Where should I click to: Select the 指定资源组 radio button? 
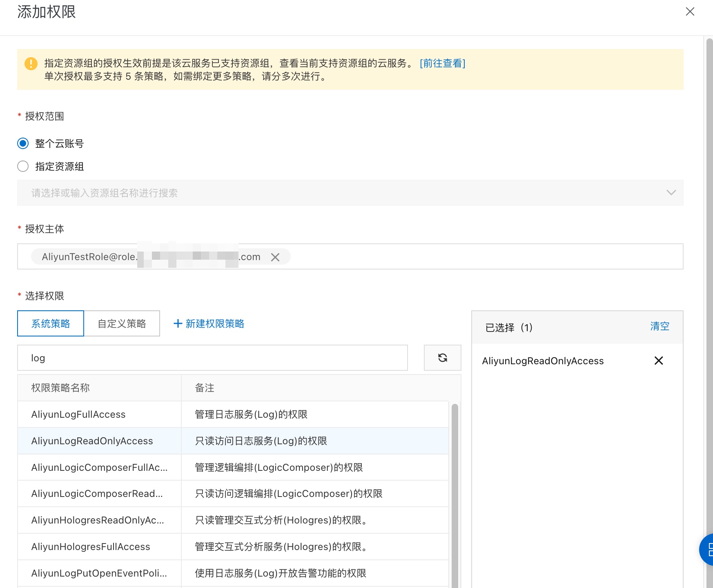click(x=23, y=166)
